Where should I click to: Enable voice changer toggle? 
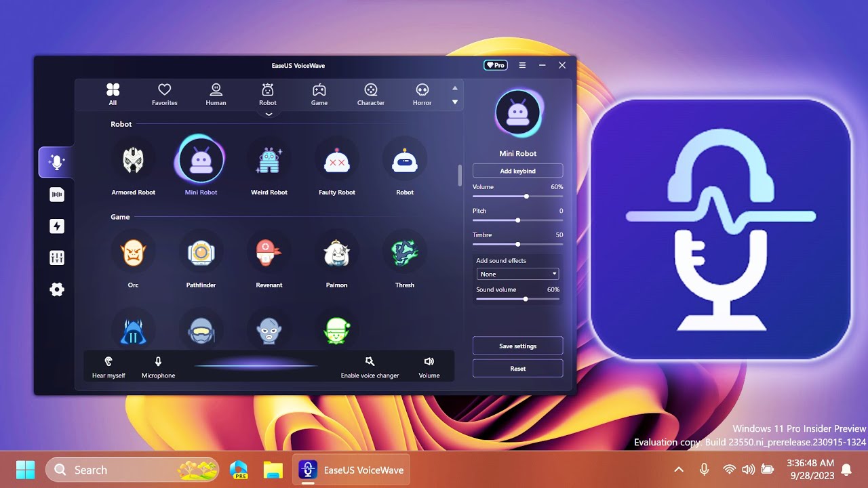coord(370,367)
